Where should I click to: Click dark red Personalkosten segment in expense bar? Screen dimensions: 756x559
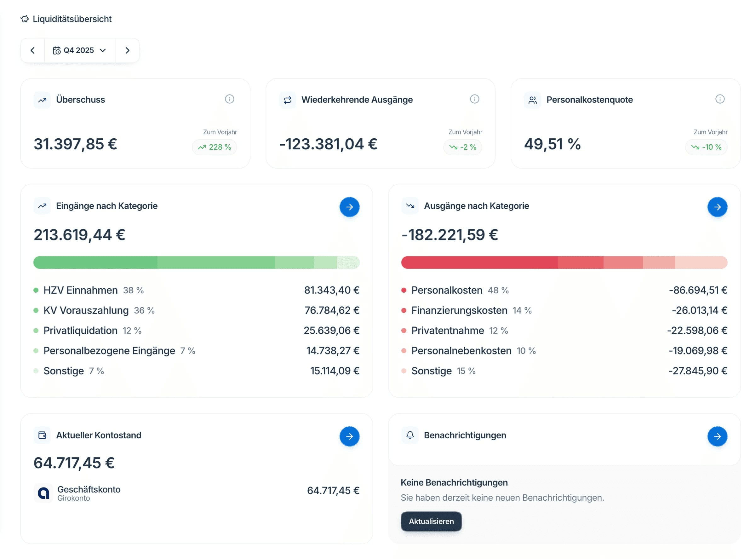pos(479,262)
